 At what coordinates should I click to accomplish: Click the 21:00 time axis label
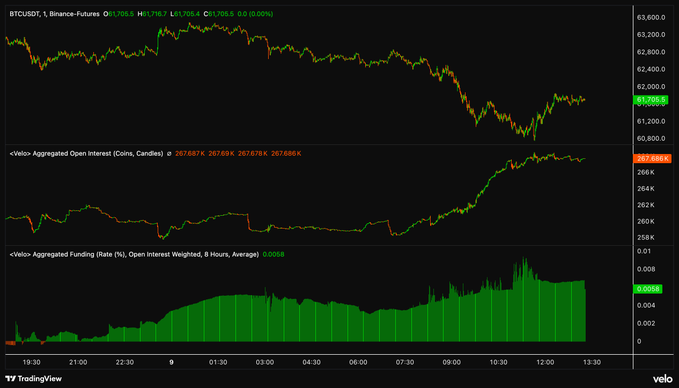click(78, 362)
